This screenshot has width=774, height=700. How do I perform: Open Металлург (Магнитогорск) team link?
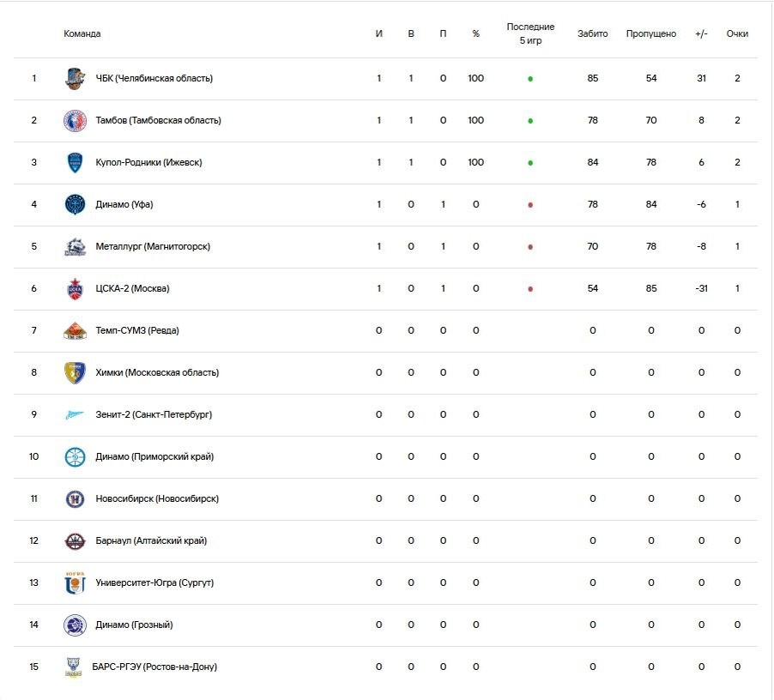[x=153, y=246]
